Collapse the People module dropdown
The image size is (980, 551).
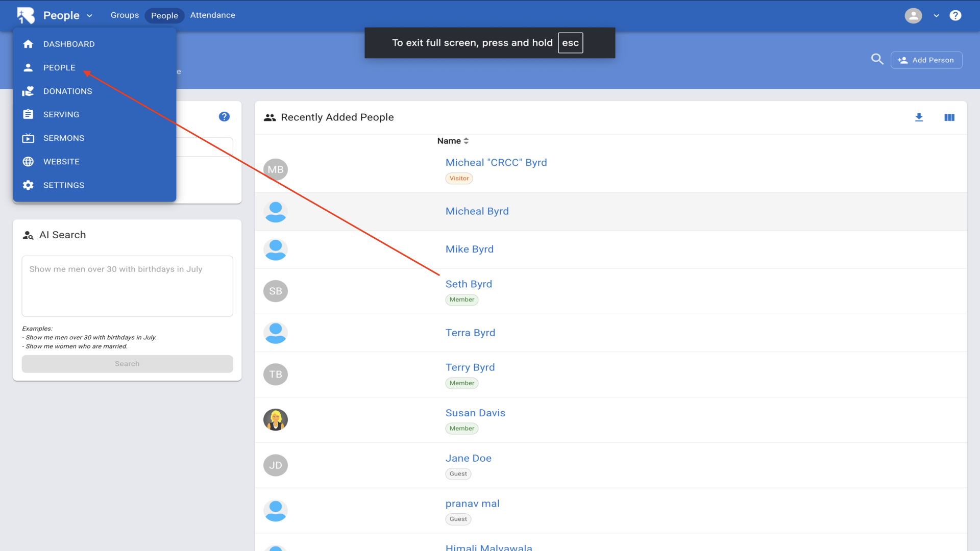coord(89,15)
